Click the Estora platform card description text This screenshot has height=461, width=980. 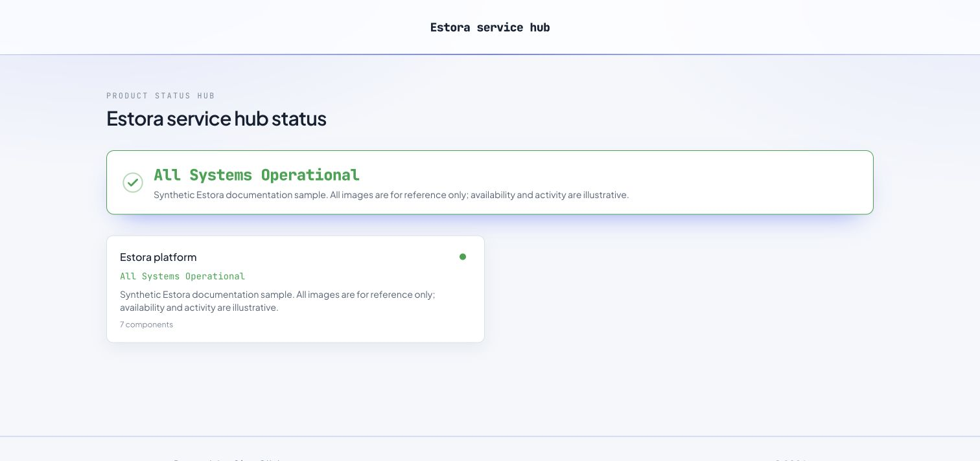tap(277, 301)
